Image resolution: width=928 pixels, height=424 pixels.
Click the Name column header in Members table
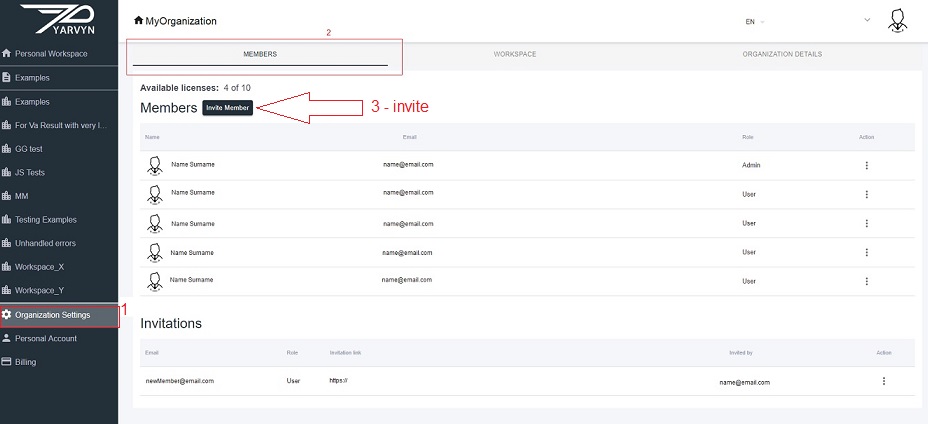[152, 137]
